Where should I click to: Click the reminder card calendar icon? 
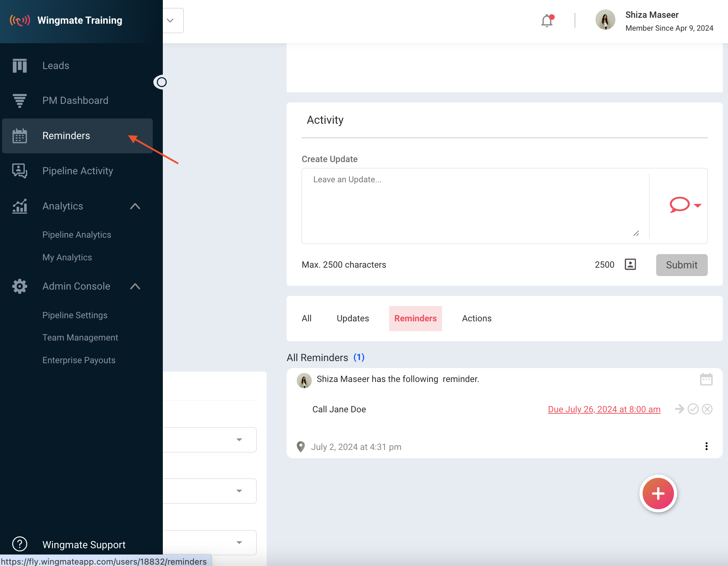point(706,379)
